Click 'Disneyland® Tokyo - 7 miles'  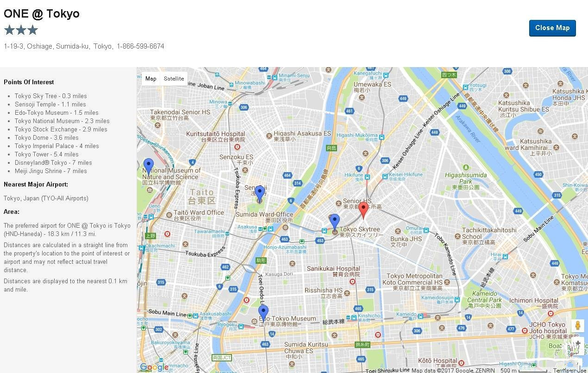click(x=53, y=163)
